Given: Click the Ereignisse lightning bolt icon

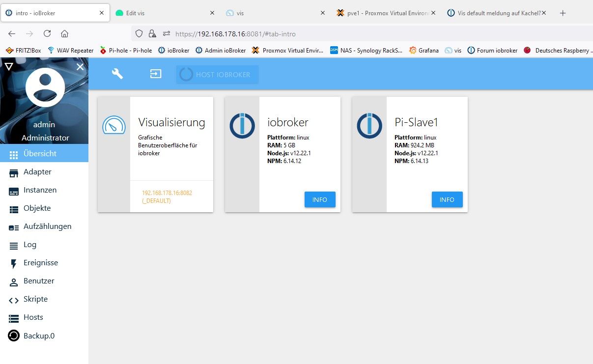Looking at the screenshot, I should (x=14, y=264).
